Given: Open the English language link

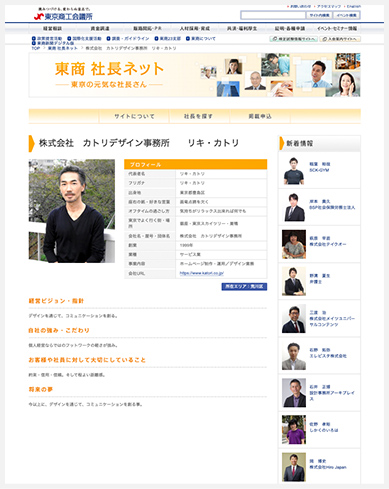Looking at the screenshot, I should [x=354, y=6].
